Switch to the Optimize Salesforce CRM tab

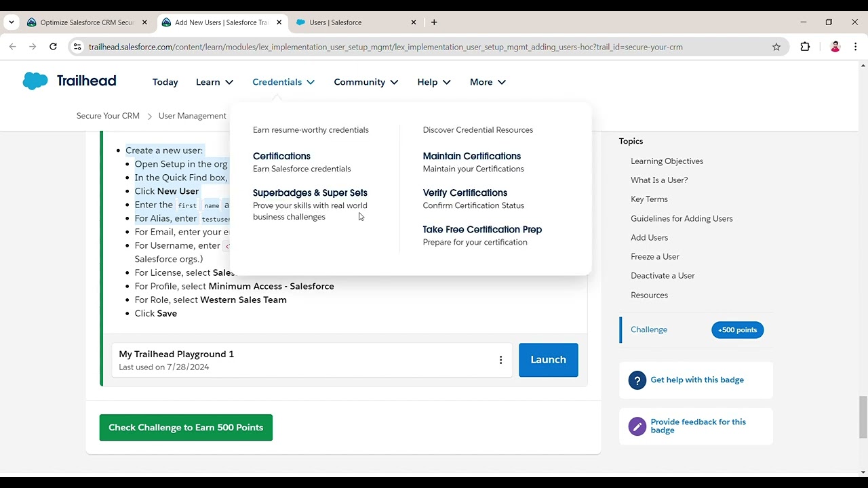(87, 22)
